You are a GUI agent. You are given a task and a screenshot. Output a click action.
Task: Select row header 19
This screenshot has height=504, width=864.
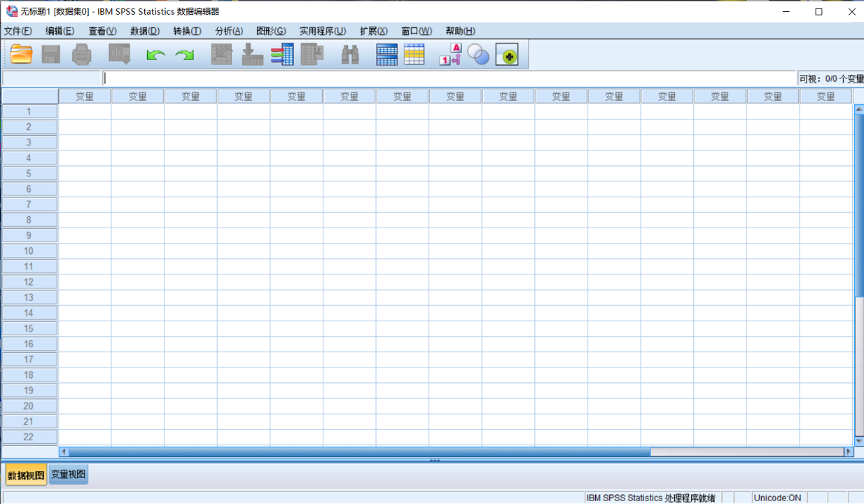tap(29, 390)
